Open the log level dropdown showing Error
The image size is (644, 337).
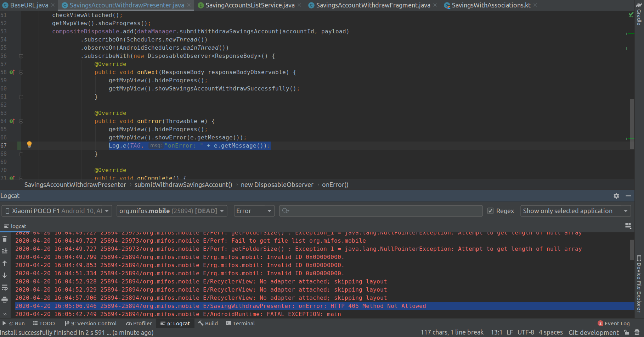tap(254, 211)
